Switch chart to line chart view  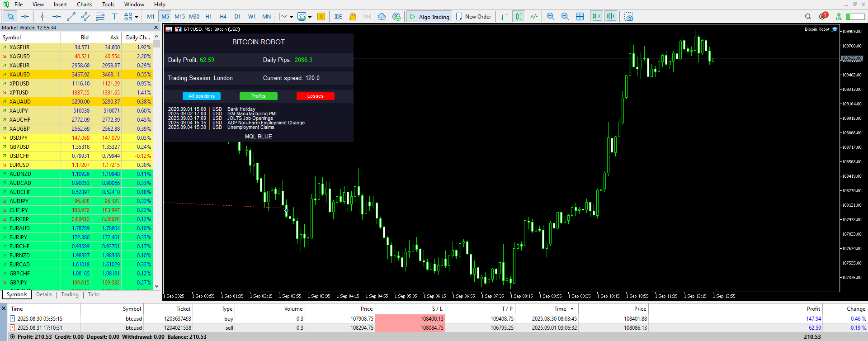coord(534,17)
